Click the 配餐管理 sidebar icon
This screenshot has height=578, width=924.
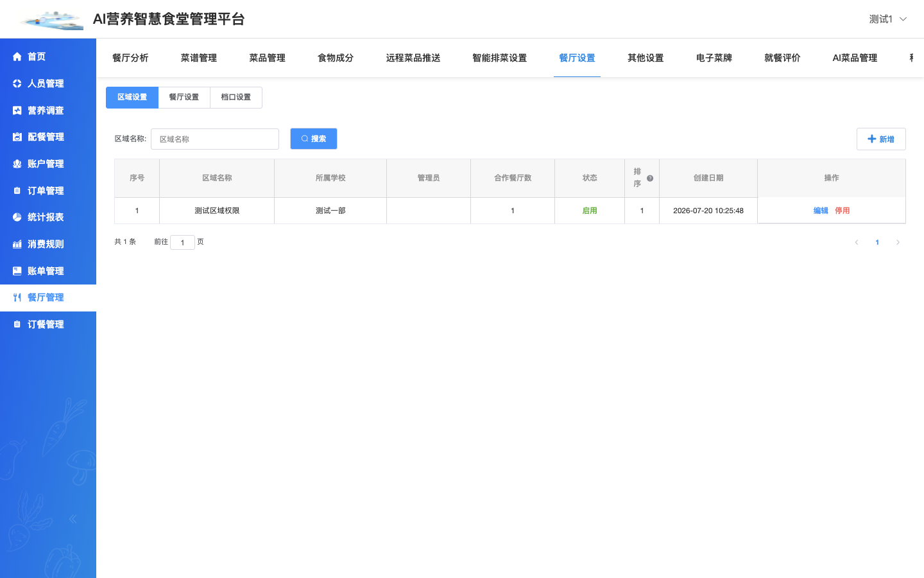click(17, 137)
